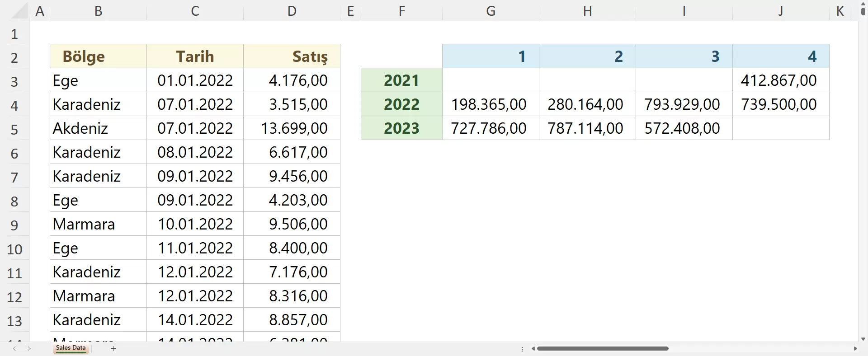Click the Satış header cell

tap(292, 56)
